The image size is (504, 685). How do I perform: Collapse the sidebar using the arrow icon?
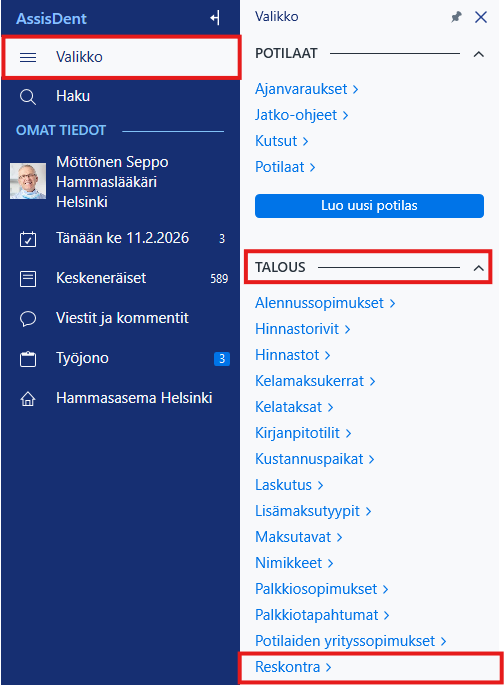click(x=215, y=18)
